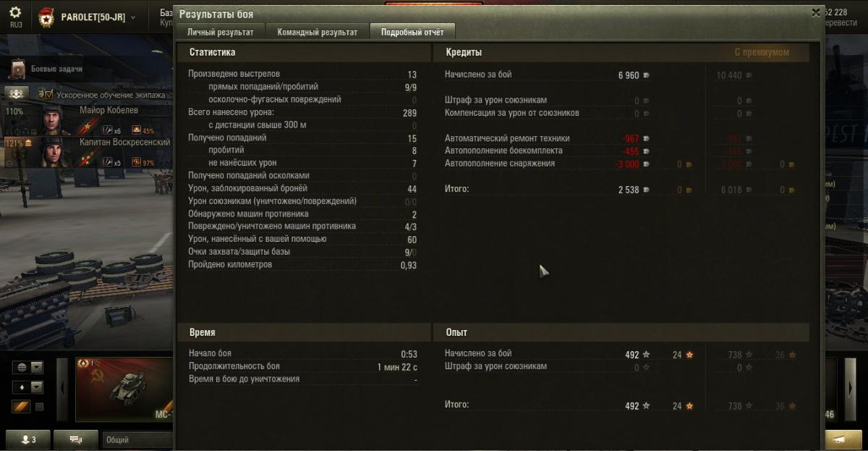
Task: Click the tank carousel left scroll arrow
Action: (x=62, y=389)
